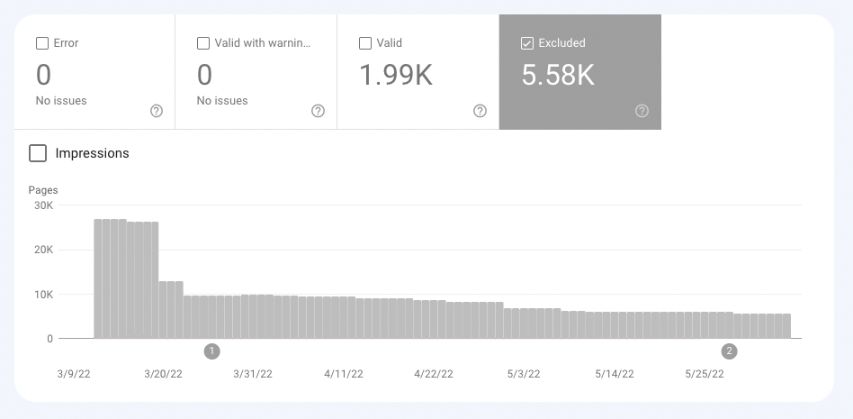The image size is (853, 419).
Task: Click the chart bar above 4/22/22
Action: tap(433, 320)
